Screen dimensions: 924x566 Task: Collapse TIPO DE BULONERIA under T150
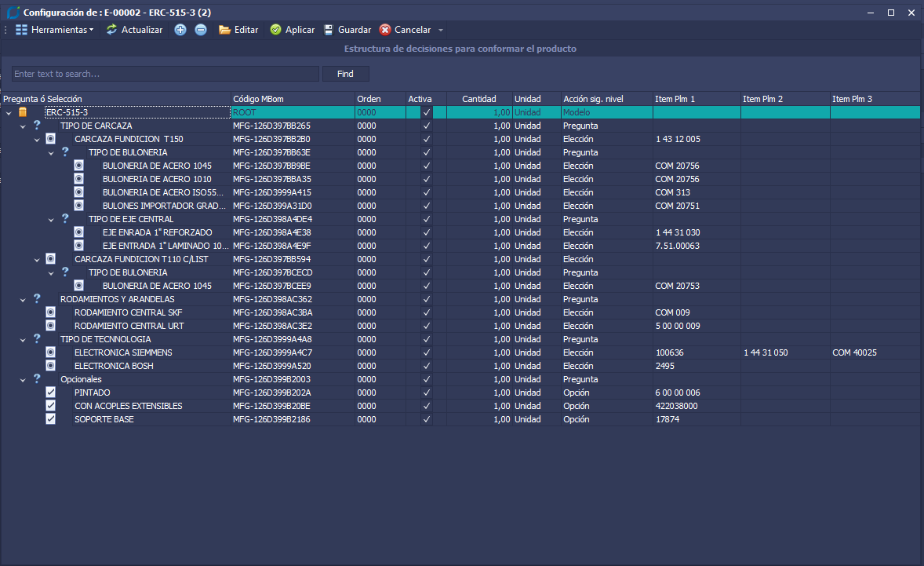(51, 153)
